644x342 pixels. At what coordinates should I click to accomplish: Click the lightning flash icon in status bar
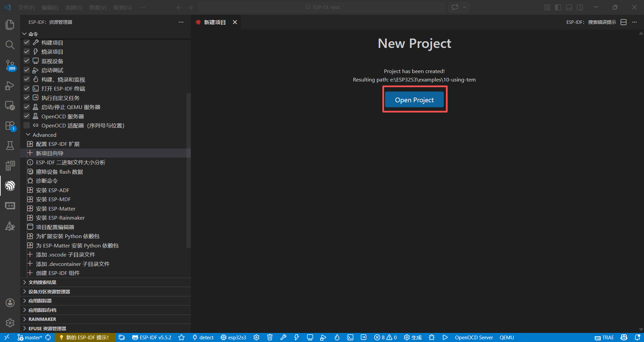[x=297, y=337]
